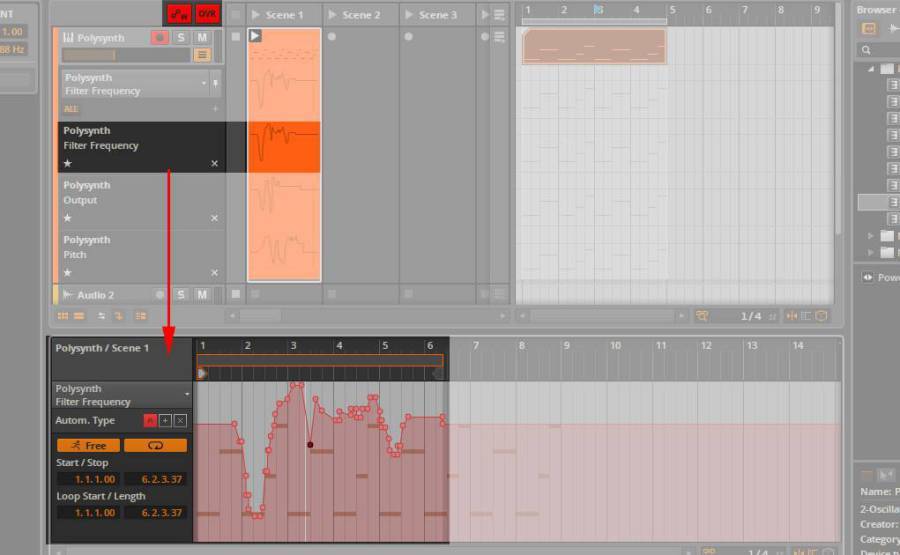Viewport: 900px width, 555px height.
Task: Open the editor's automation parameter chooser
Action: coord(186,395)
